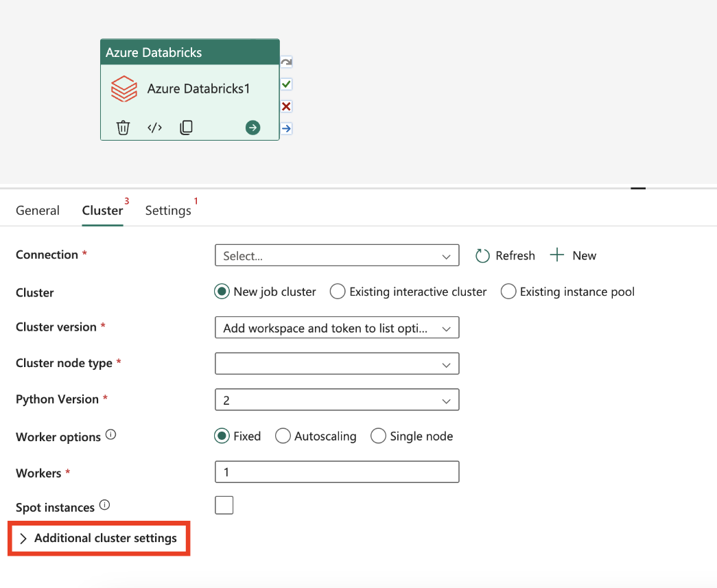This screenshot has width=717, height=588.
Task: Expand Additional cluster settings
Action: (98, 538)
